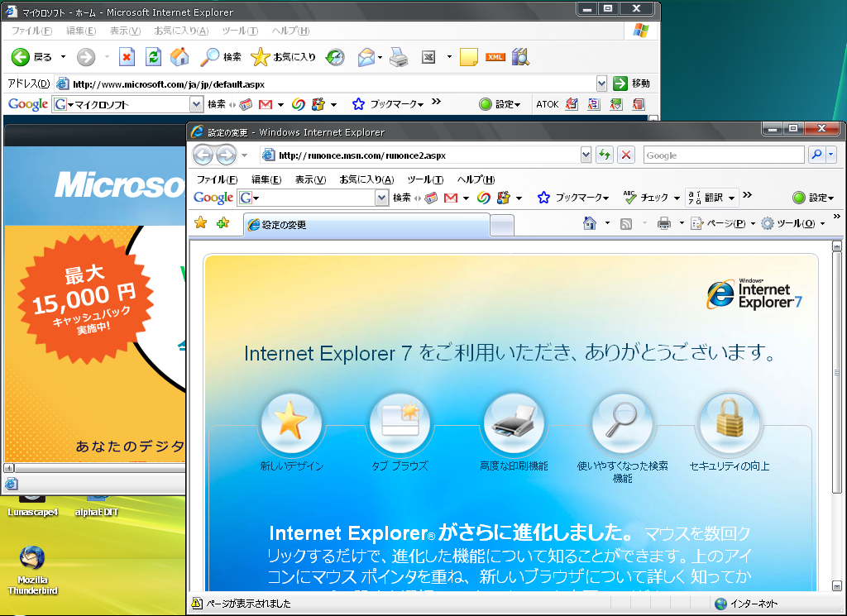Click the padlock セキュリティの向上 feature icon
This screenshot has height=616, width=847.
[729, 423]
